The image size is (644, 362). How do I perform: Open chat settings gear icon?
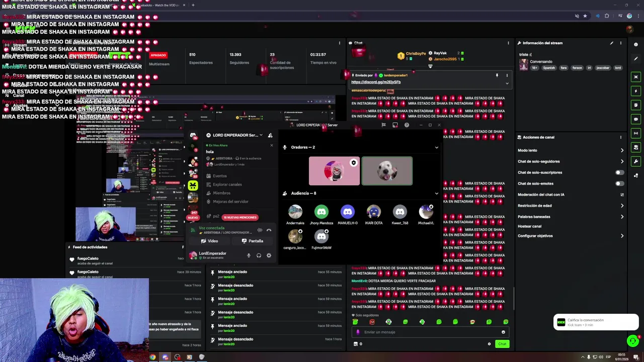(x=489, y=344)
